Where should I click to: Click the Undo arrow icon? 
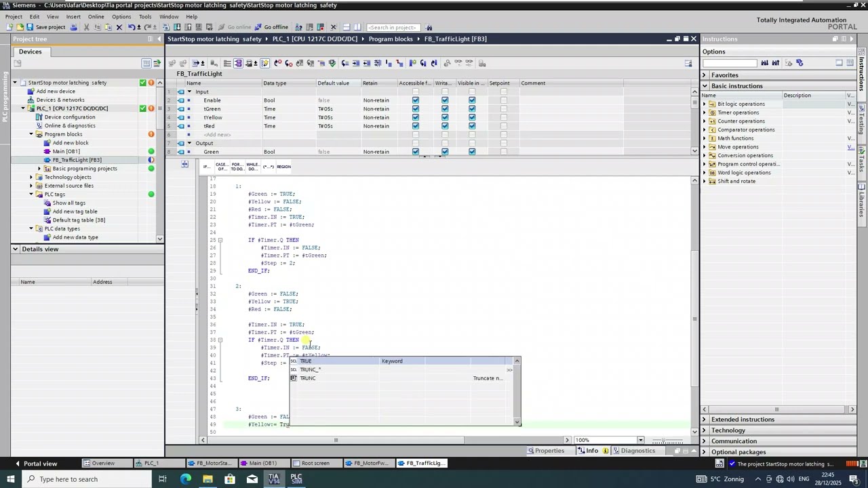click(132, 27)
